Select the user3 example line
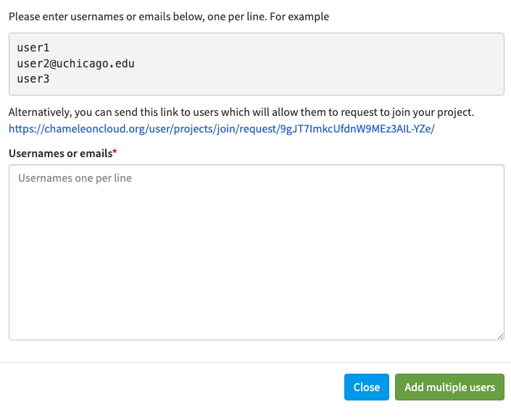This screenshot has height=420, width=511. point(33,79)
